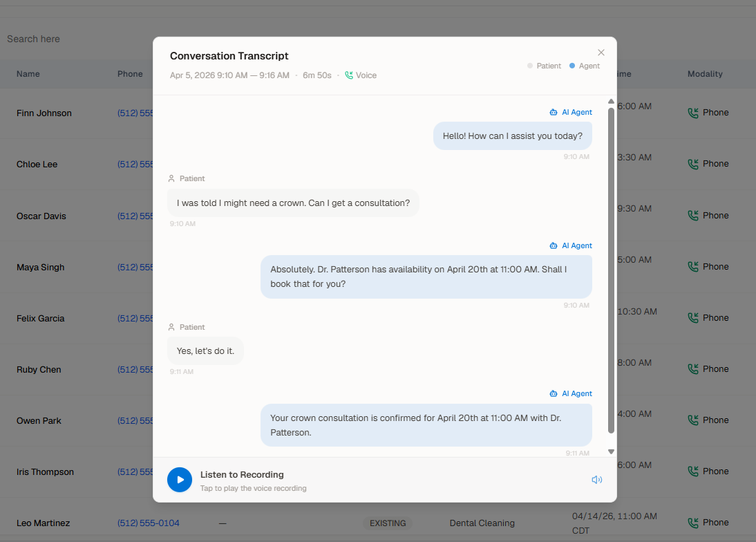Toggle the Patient legend dot in header
This screenshot has width=756, height=542.
pyautogui.click(x=529, y=66)
